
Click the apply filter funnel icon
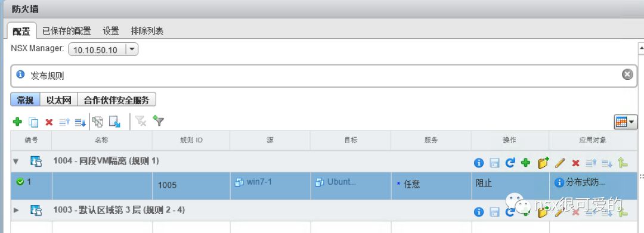pyautogui.click(x=158, y=121)
